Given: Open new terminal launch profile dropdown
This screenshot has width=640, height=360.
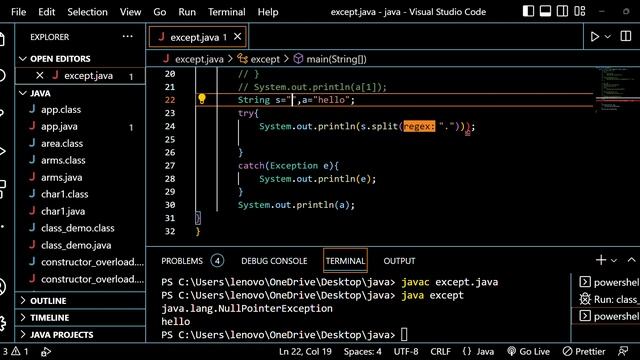Looking at the screenshot, I should tap(614, 260).
